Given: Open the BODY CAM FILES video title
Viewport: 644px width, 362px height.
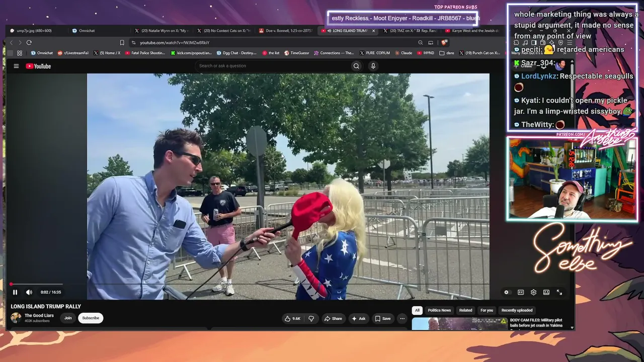Looking at the screenshot, I should pyautogui.click(x=536, y=322).
